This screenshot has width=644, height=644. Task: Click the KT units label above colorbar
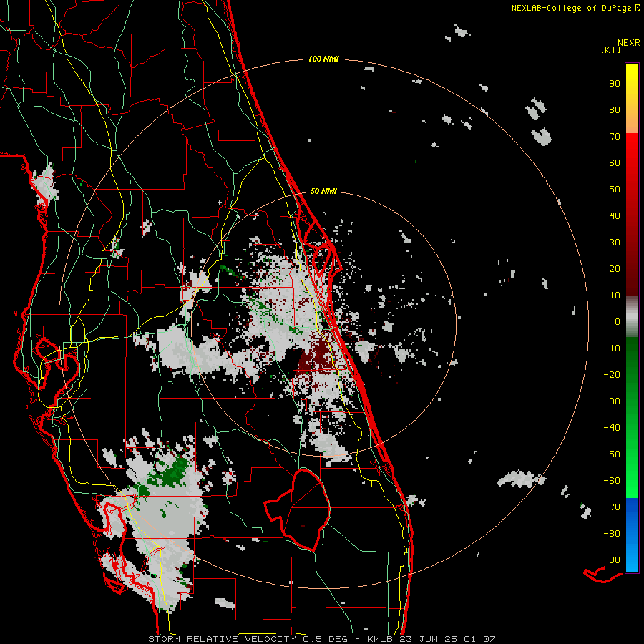tap(610, 49)
